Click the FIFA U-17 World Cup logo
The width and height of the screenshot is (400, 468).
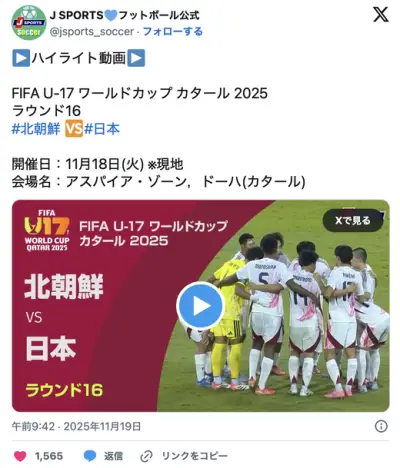pyautogui.click(x=47, y=230)
